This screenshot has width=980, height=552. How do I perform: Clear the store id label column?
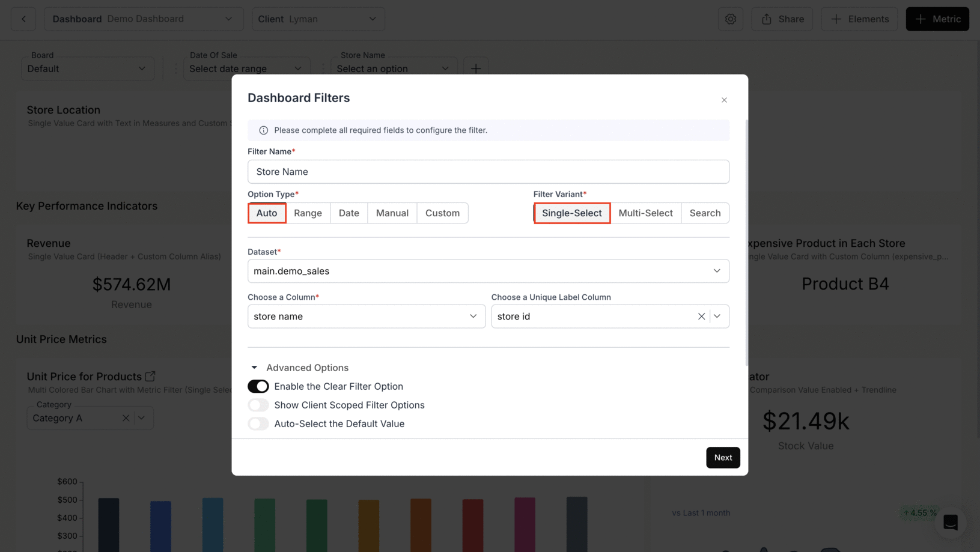coord(701,317)
